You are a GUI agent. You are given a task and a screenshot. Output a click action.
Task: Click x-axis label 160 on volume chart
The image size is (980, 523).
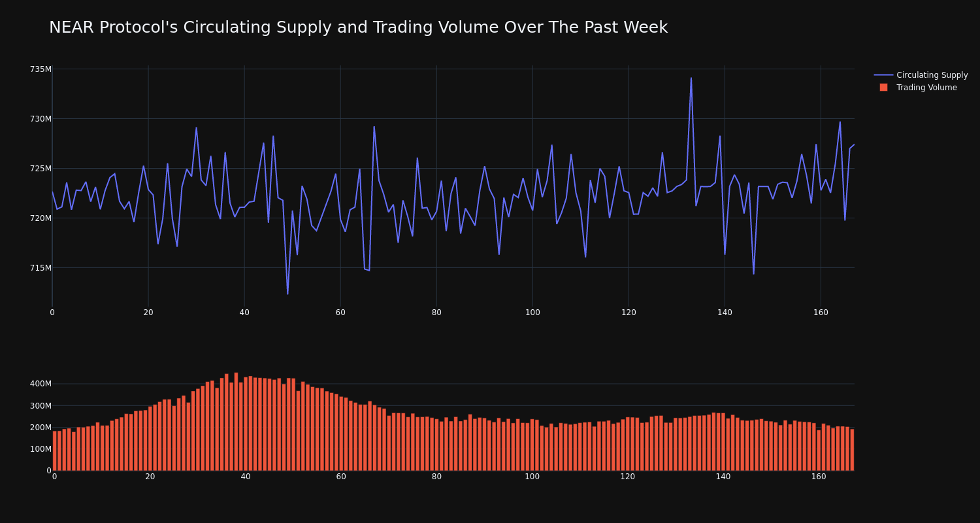tap(819, 477)
